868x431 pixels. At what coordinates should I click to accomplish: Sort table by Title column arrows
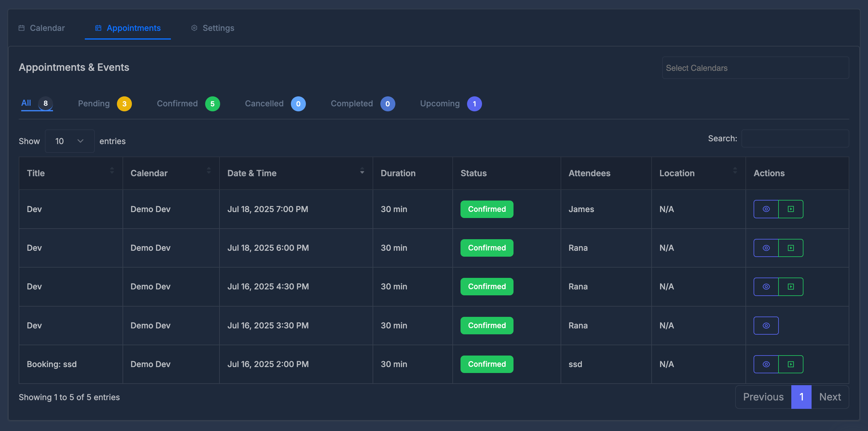point(112,171)
